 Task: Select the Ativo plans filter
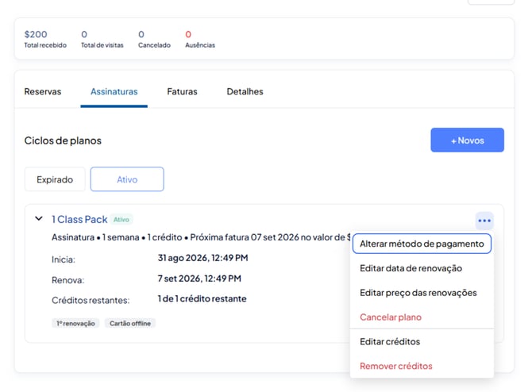click(127, 179)
